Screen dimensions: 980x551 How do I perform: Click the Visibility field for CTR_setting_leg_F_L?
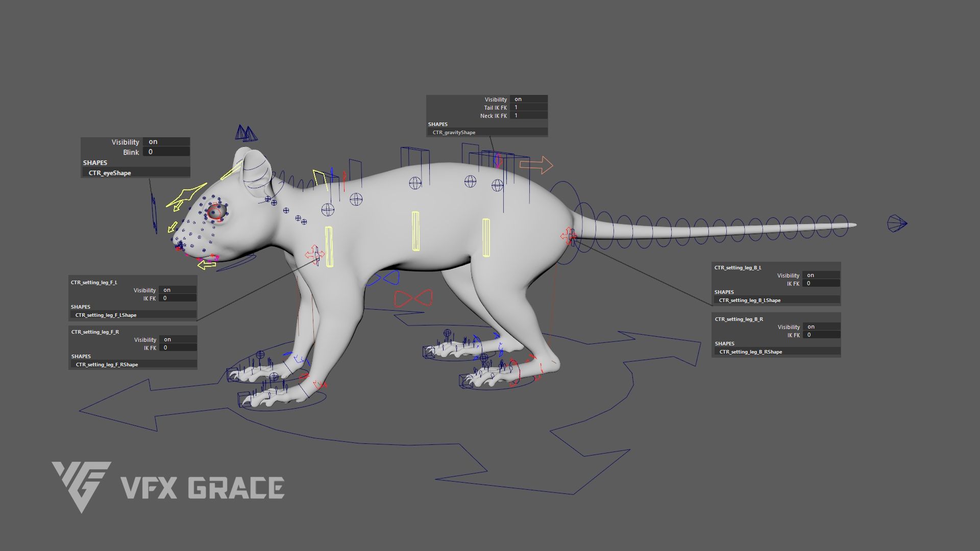178,290
